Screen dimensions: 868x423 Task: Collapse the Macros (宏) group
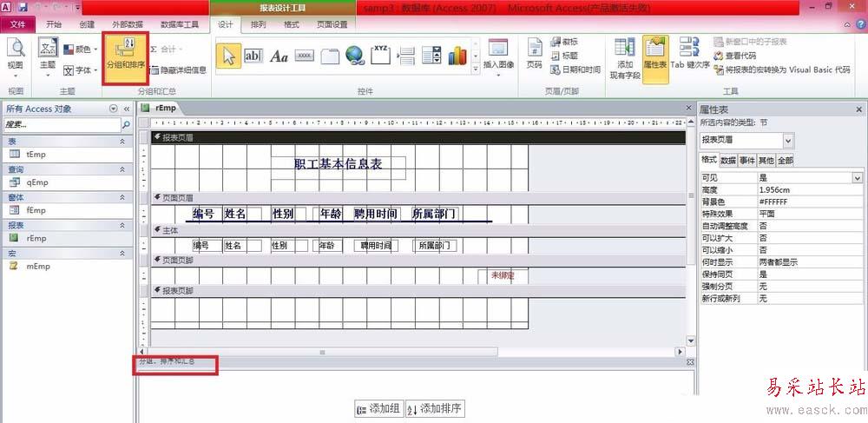click(122, 253)
